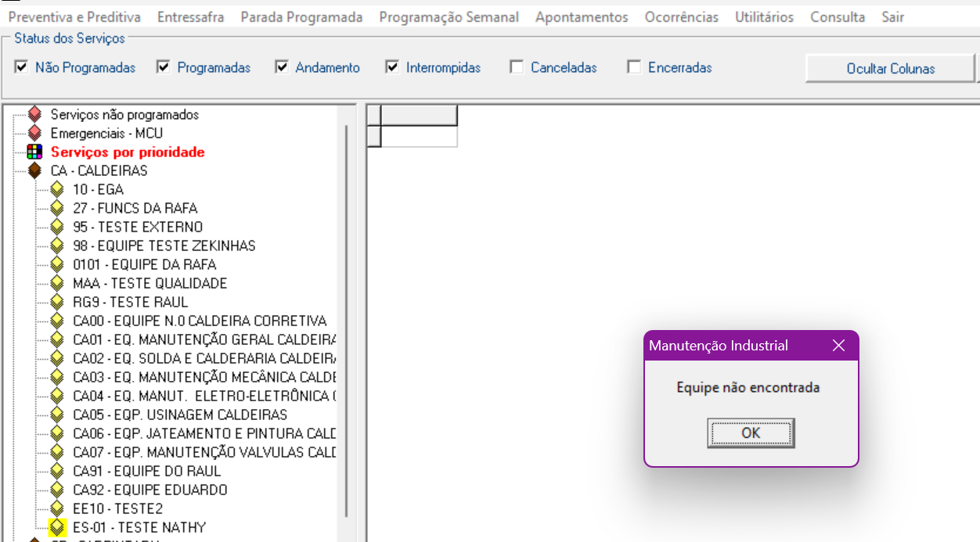Click the diamond icon of CA03 - EQ. MANUTENÇÃO MECÂNICA
Screen dimensions: 980x542
(56, 377)
